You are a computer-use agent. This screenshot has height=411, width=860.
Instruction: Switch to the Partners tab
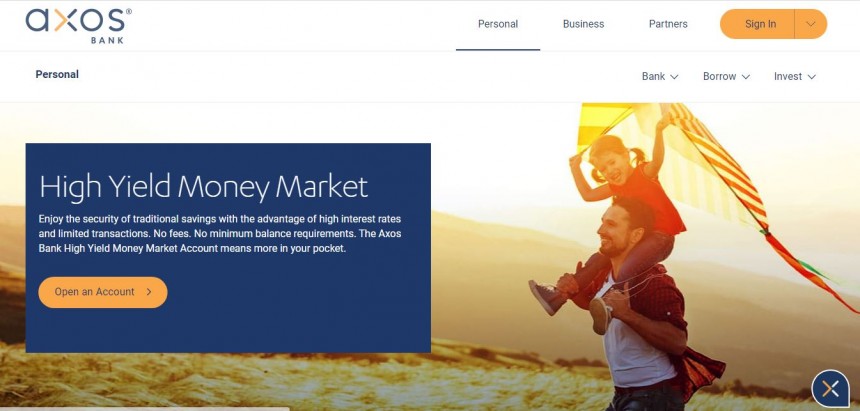[668, 24]
